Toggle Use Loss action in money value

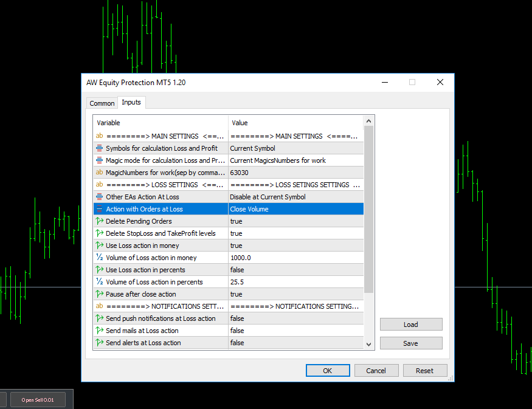click(x=296, y=246)
